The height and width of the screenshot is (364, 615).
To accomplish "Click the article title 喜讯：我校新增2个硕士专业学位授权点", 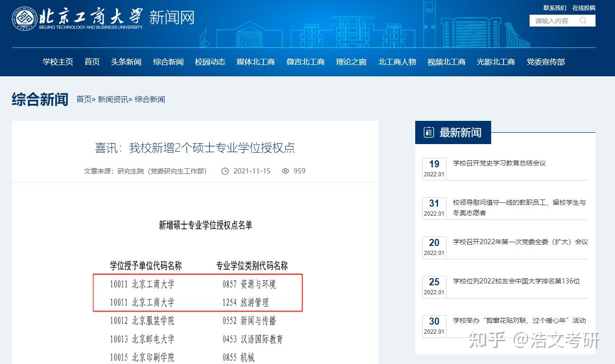I will click(x=195, y=147).
